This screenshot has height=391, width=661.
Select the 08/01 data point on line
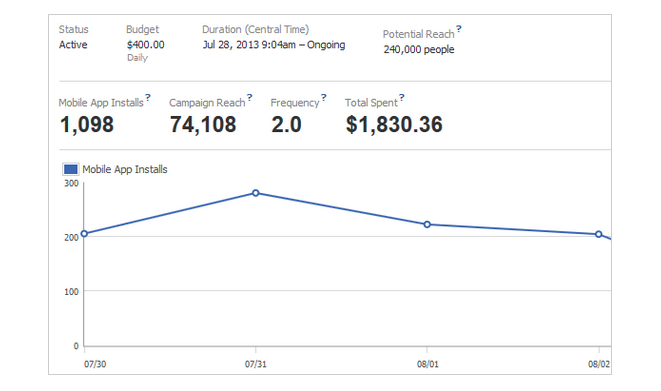tap(427, 225)
